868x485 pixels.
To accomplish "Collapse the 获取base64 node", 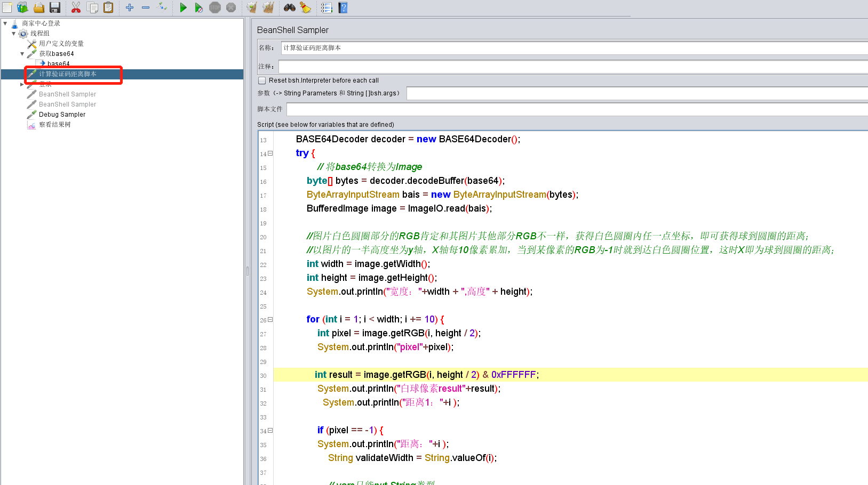I will point(22,53).
